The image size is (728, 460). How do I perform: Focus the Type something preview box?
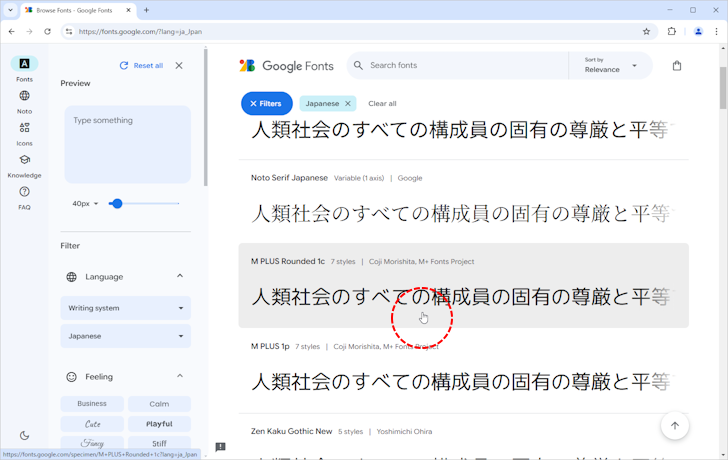tap(127, 144)
